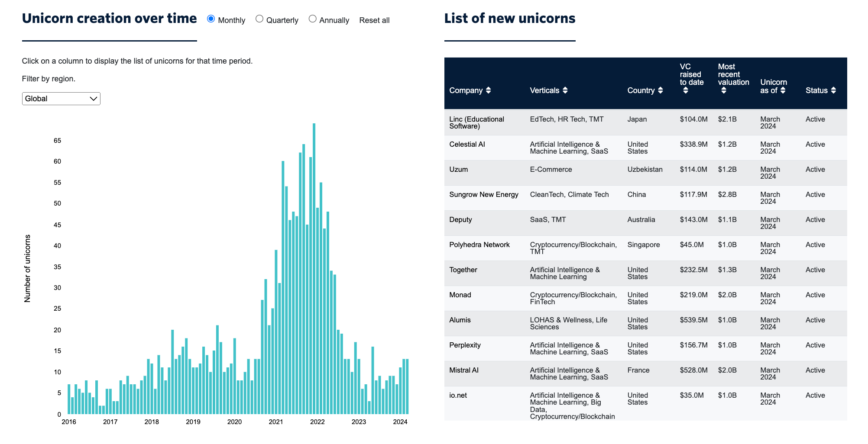The height and width of the screenshot is (444, 868).
Task: Click 'CleanTech, Climate Tech' verticals cell
Action: pyautogui.click(x=569, y=195)
